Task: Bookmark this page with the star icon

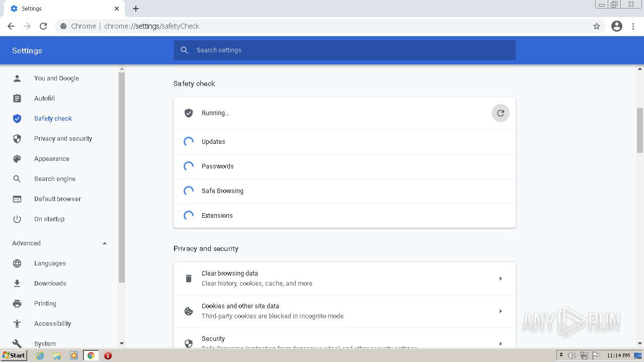Action: 597,26
